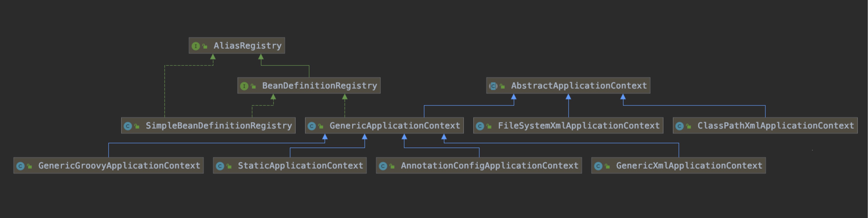Select the GenericApplicationContext name label
This screenshot has height=218, width=868.
(395, 126)
